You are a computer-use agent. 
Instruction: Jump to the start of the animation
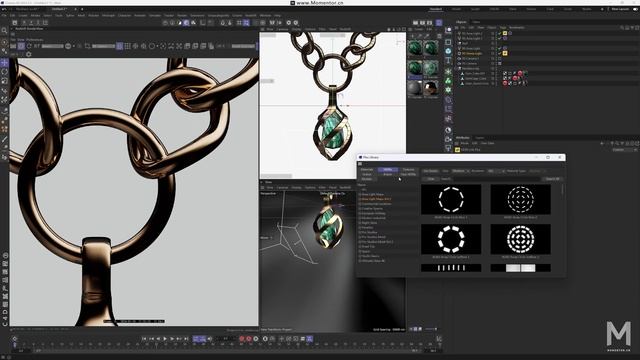click(144, 339)
